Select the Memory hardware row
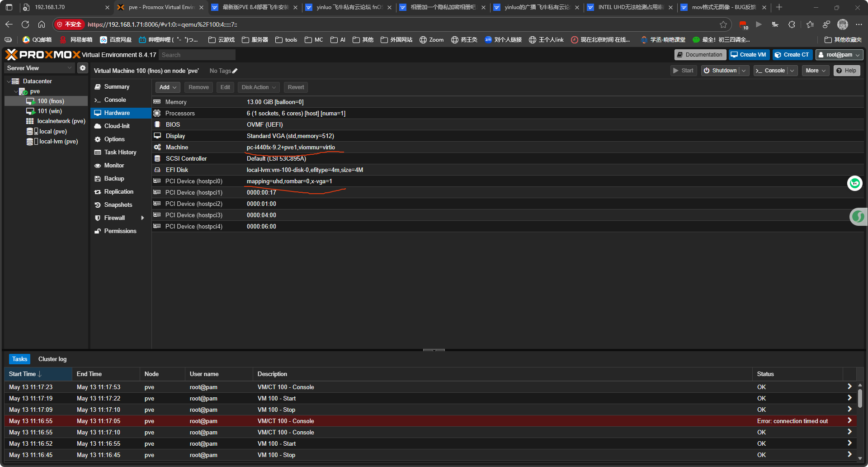Image resolution: width=868 pixels, height=467 pixels. point(508,102)
